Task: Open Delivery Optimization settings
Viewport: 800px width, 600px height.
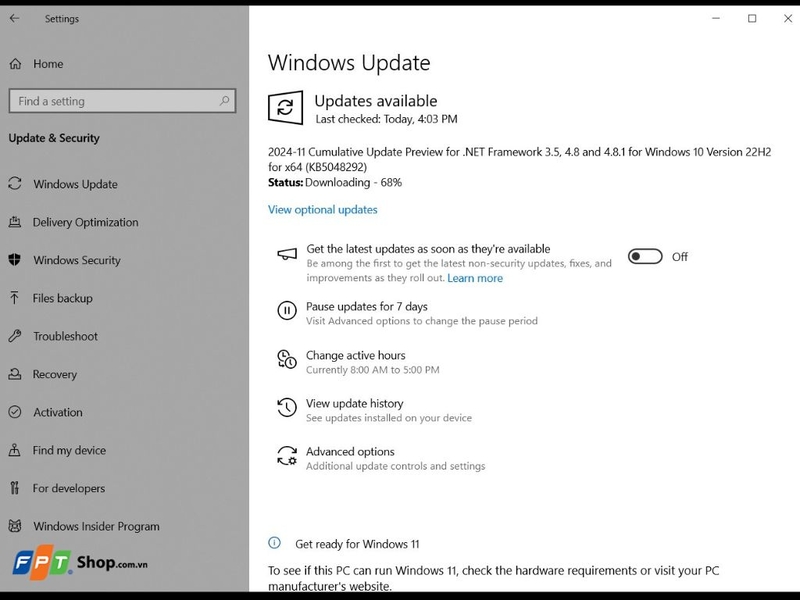Action: (85, 222)
